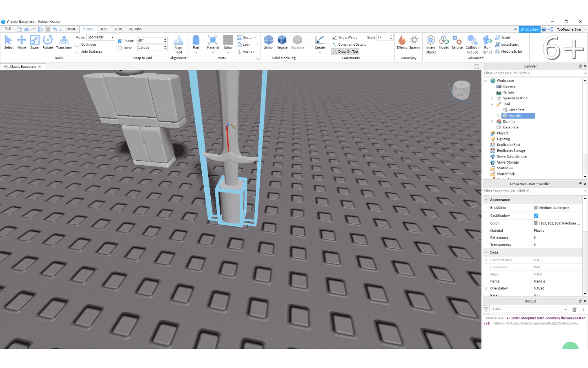This screenshot has width=588, height=368.
Task: Click the Separate icon
Action: pyautogui.click(x=298, y=42)
